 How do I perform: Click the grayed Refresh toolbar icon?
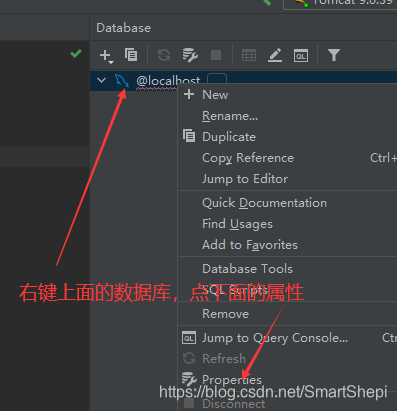[164, 55]
